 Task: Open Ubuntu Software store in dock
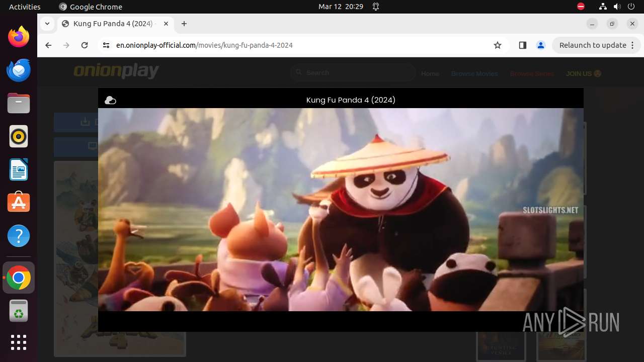19,203
